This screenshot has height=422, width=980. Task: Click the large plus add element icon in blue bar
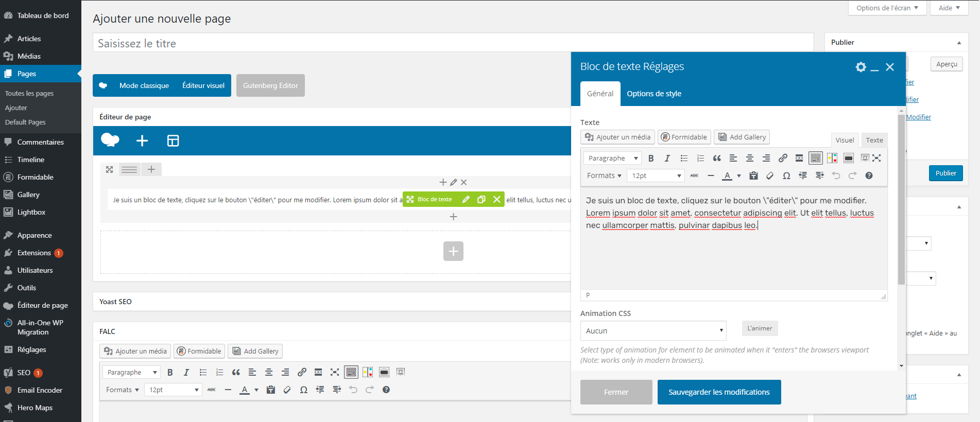pyautogui.click(x=142, y=140)
